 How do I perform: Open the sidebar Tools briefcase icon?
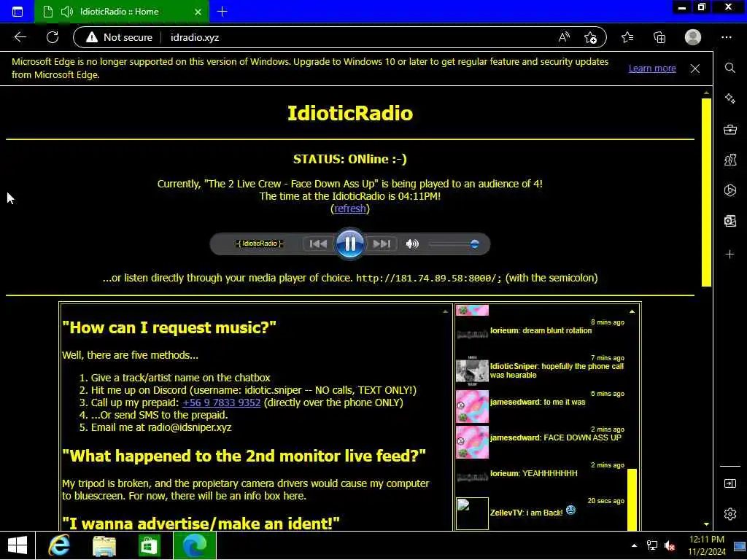[x=729, y=130]
